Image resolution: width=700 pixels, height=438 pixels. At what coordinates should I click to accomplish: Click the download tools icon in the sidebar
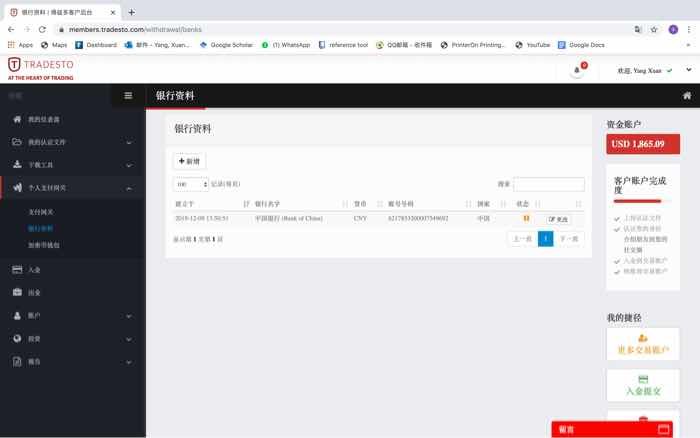tap(17, 165)
